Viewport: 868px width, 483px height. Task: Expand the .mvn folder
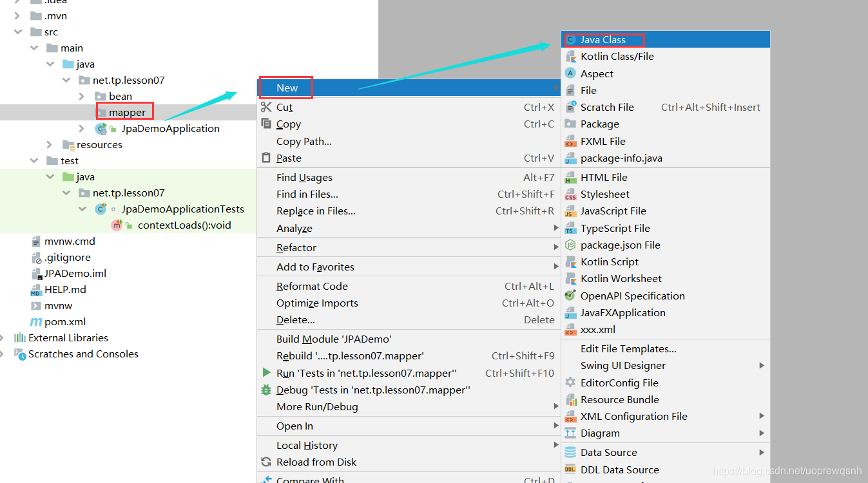click(18, 16)
